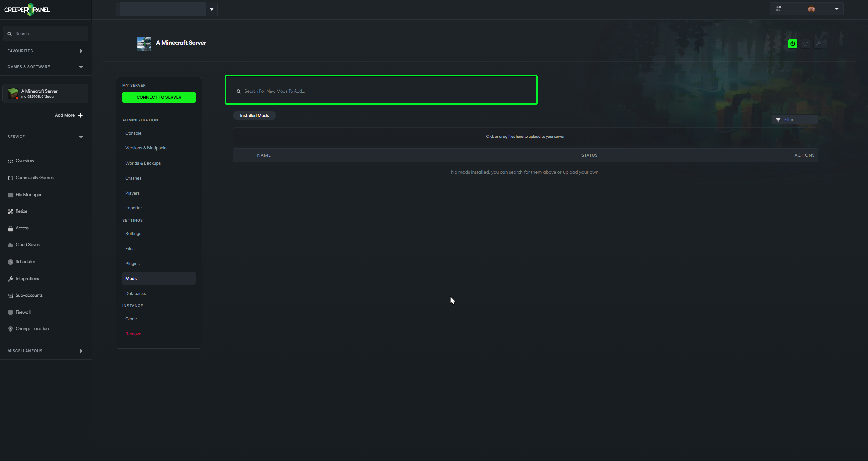
Task: Click the A Minecraft Server title
Action: pos(181,43)
